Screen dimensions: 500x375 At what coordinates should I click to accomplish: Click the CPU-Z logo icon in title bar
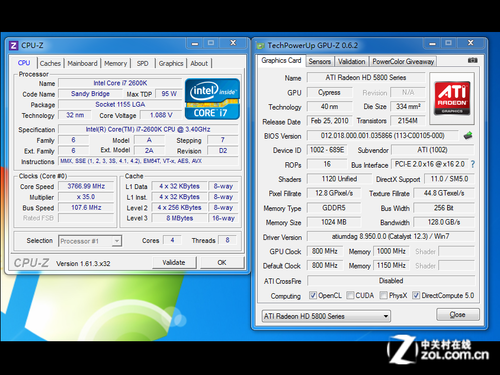click(x=14, y=45)
